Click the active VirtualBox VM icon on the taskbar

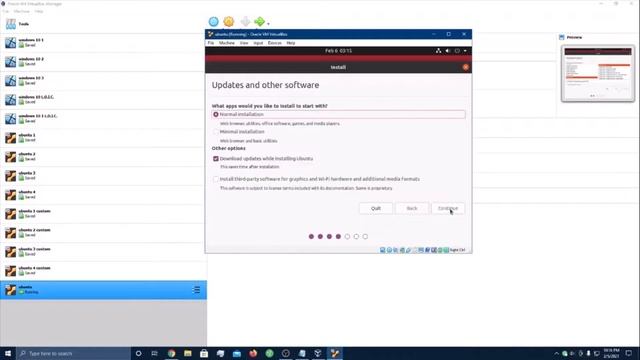[335, 353]
